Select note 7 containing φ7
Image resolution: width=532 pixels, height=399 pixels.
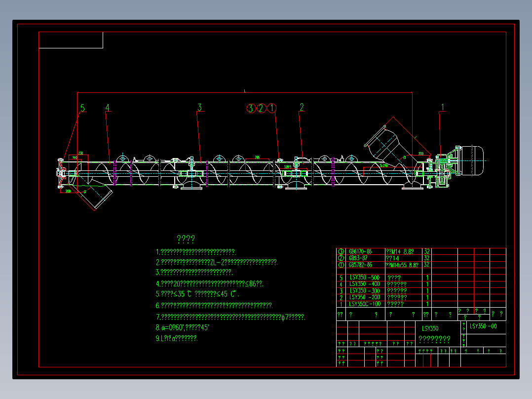pos(230,317)
